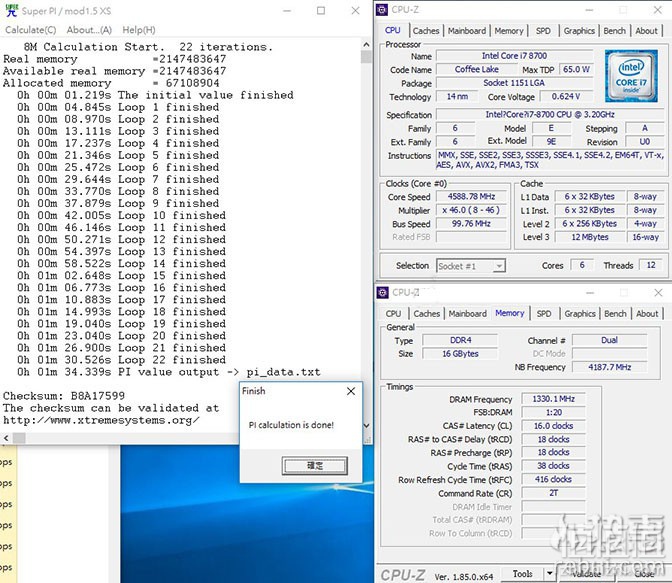Click the http://www.xtremesystems.org/ text
Viewport: 672px width, 583px height.
click(x=101, y=420)
